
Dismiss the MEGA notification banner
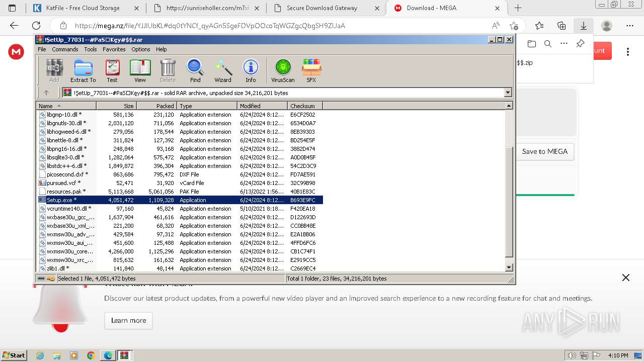pos(625,278)
